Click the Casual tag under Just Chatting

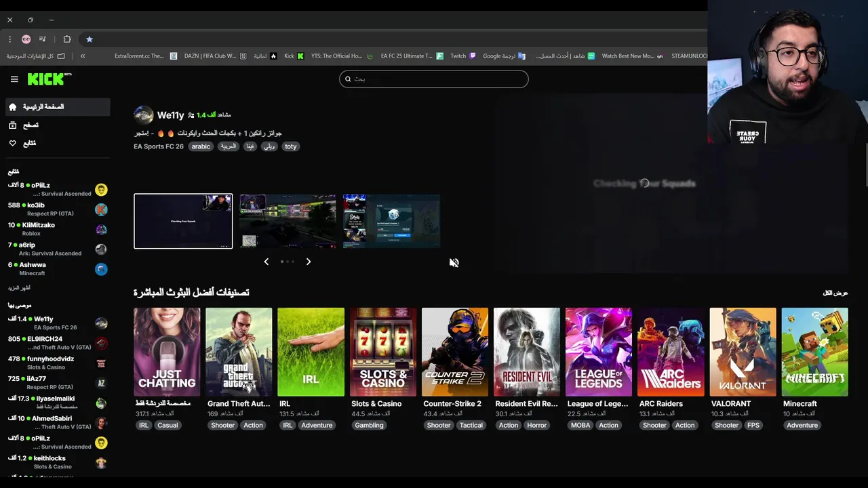[x=167, y=426]
